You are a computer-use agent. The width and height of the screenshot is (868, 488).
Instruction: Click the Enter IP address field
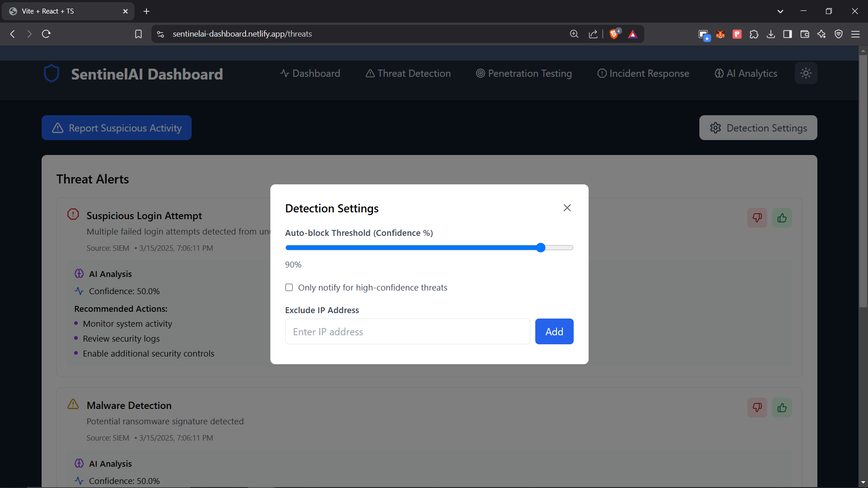click(407, 332)
